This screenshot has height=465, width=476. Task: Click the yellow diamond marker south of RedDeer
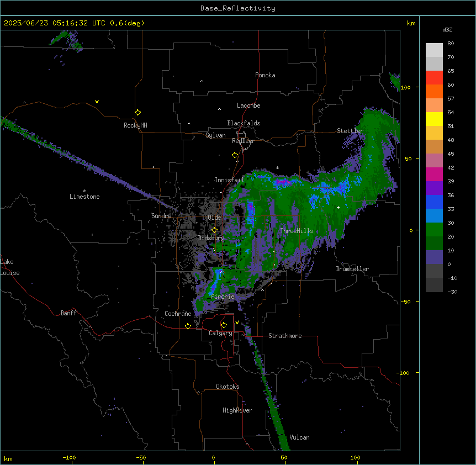(x=235, y=155)
